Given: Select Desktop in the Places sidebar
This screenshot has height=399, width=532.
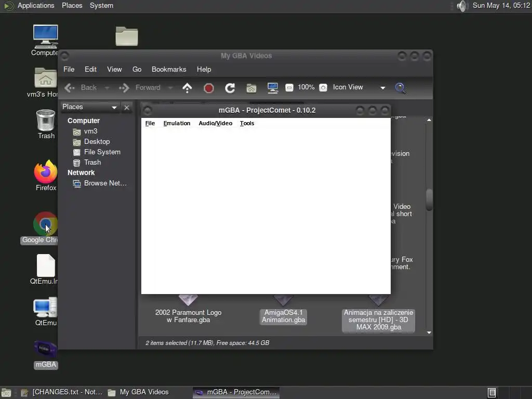Looking at the screenshot, I should (x=91, y=142).
